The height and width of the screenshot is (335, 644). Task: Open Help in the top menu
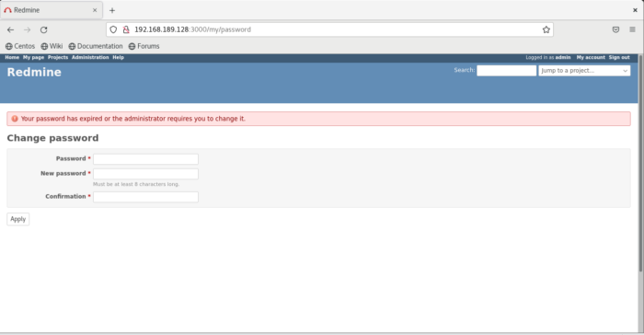point(119,58)
